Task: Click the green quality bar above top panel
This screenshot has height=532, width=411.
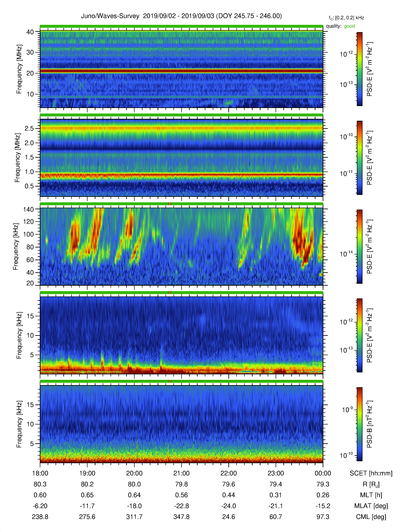Action: pos(181,26)
